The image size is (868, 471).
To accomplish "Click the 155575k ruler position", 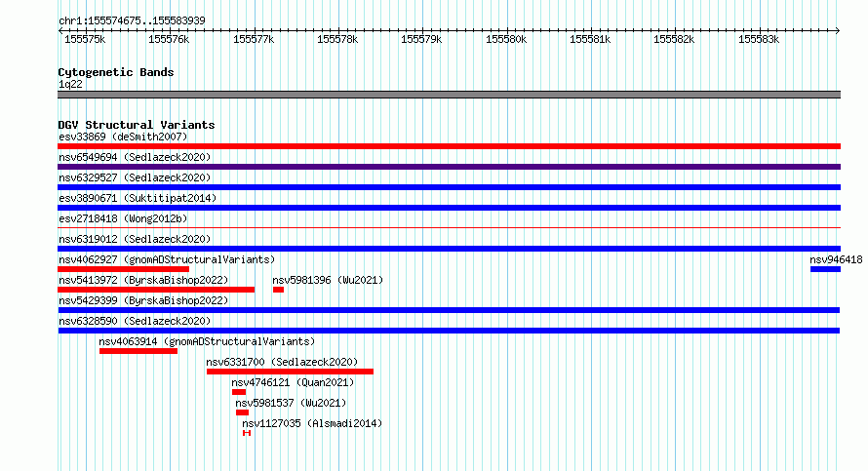I will [x=85, y=39].
